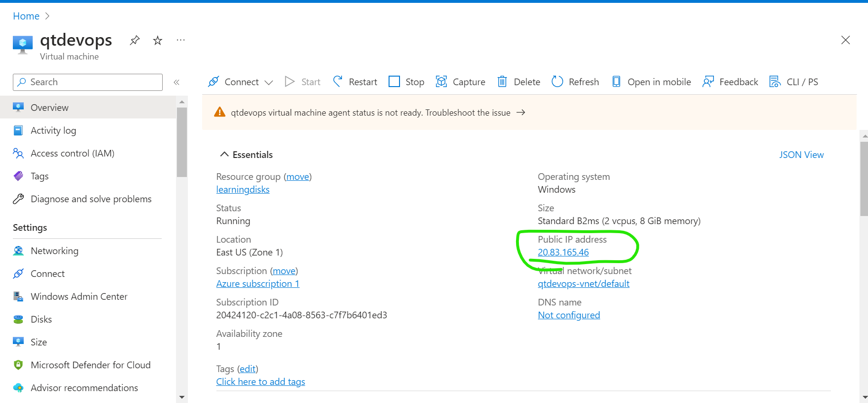Open the more options ellipsis menu
Image resolution: width=868 pixels, height=403 pixels.
(x=181, y=40)
